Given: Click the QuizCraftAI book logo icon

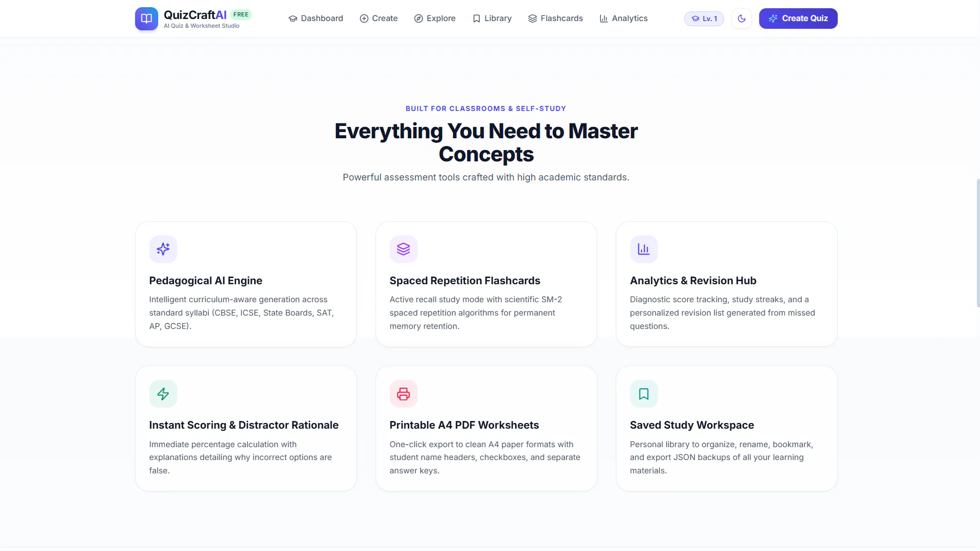Looking at the screenshot, I should pyautogui.click(x=146, y=19).
